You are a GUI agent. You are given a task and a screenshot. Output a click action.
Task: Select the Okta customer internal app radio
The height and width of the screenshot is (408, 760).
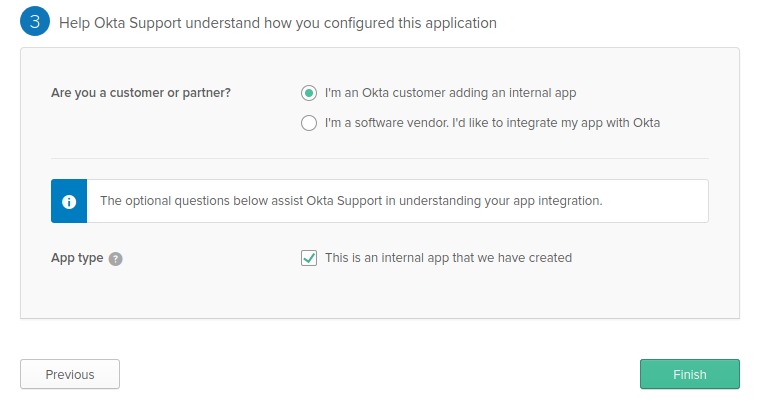(309, 93)
